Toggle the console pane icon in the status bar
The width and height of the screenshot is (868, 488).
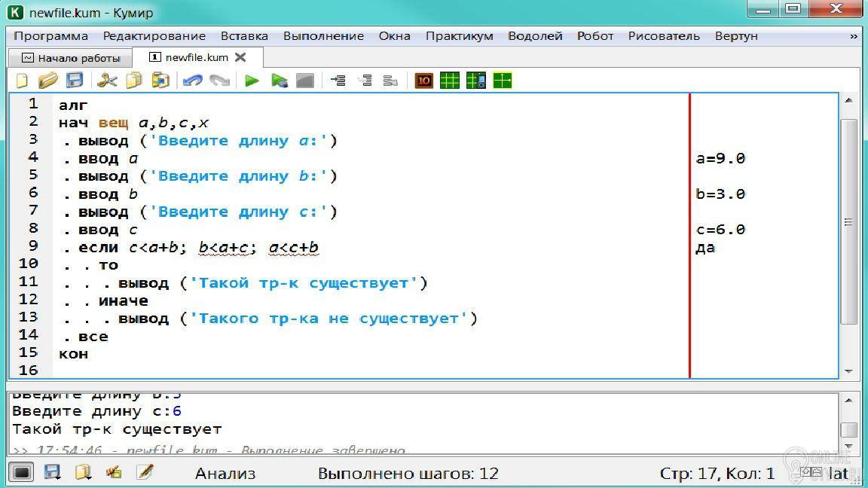22,472
